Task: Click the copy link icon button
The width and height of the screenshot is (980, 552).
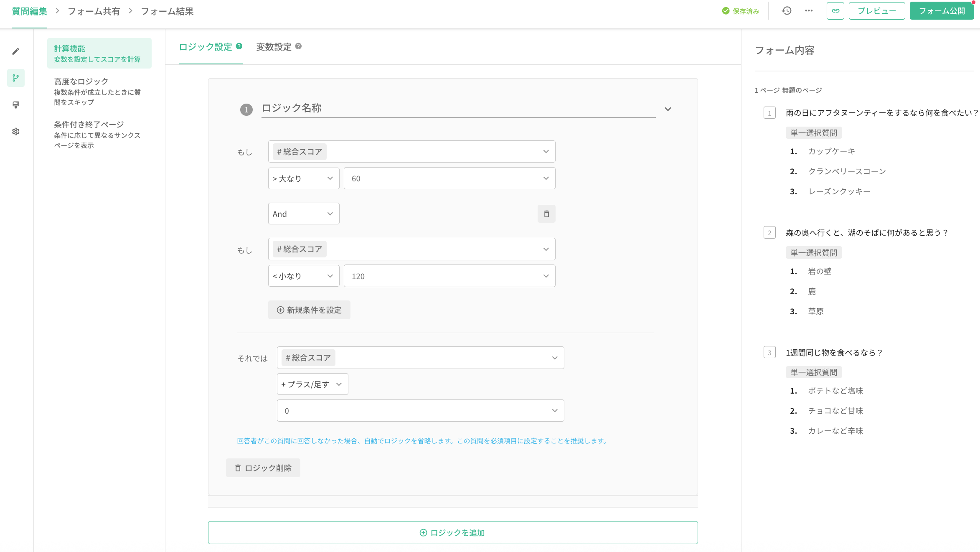Action: [835, 11]
